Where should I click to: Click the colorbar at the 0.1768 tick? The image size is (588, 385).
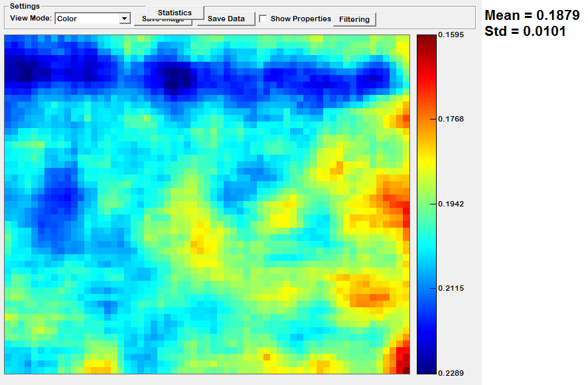pyautogui.click(x=426, y=119)
